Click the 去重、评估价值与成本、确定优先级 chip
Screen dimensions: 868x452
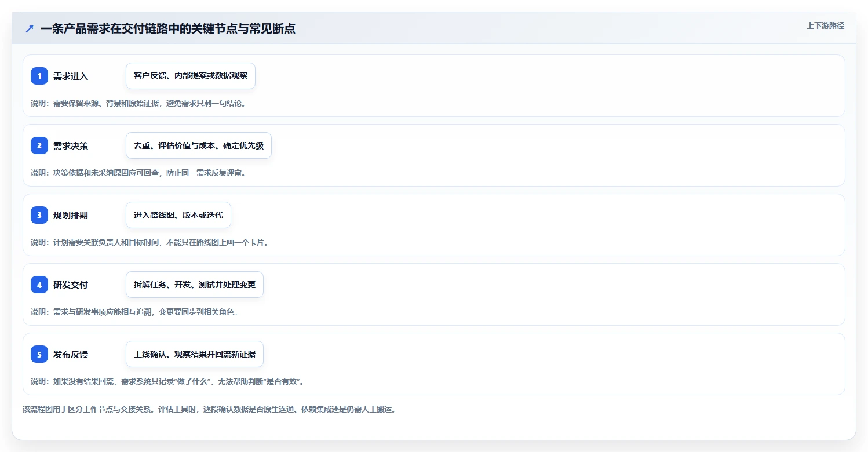(199, 145)
